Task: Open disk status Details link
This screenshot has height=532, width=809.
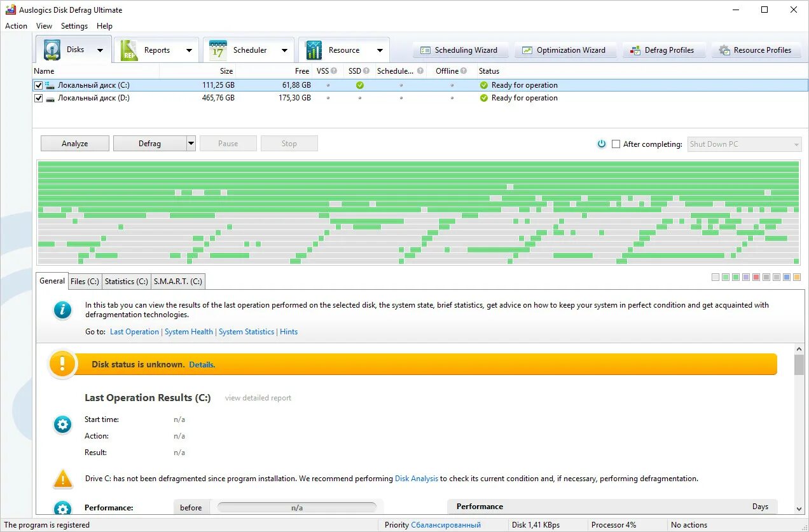Action: (x=202, y=365)
